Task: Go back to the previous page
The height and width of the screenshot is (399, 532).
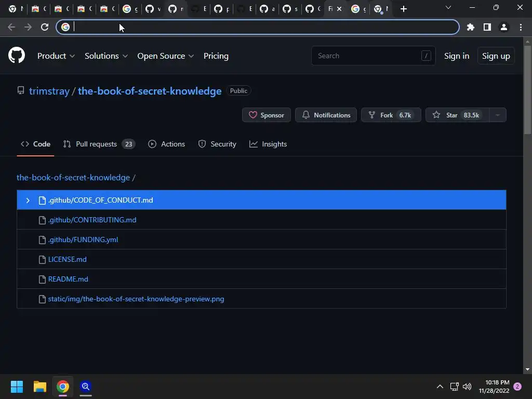Action: (x=11, y=27)
